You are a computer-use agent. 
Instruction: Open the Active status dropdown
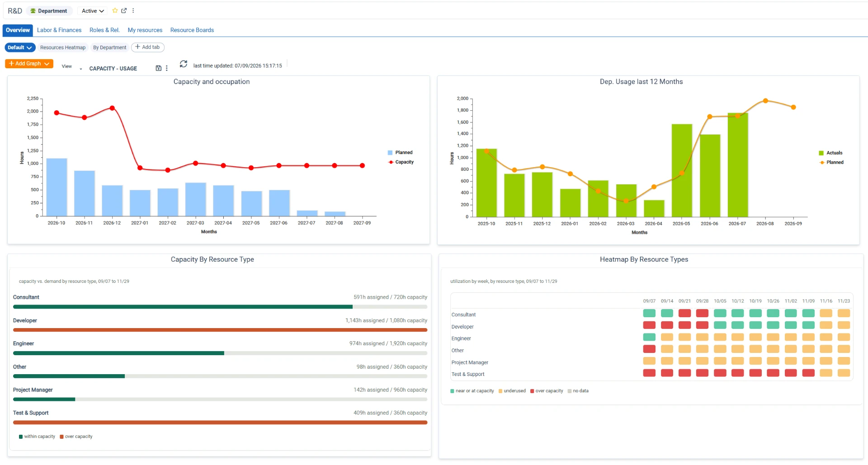click(93, 11)
